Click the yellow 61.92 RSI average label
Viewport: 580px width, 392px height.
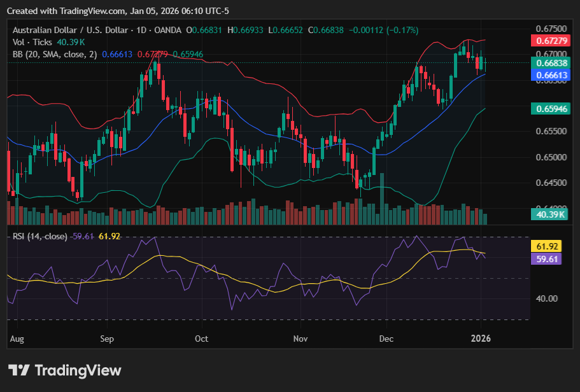[547, 246]
